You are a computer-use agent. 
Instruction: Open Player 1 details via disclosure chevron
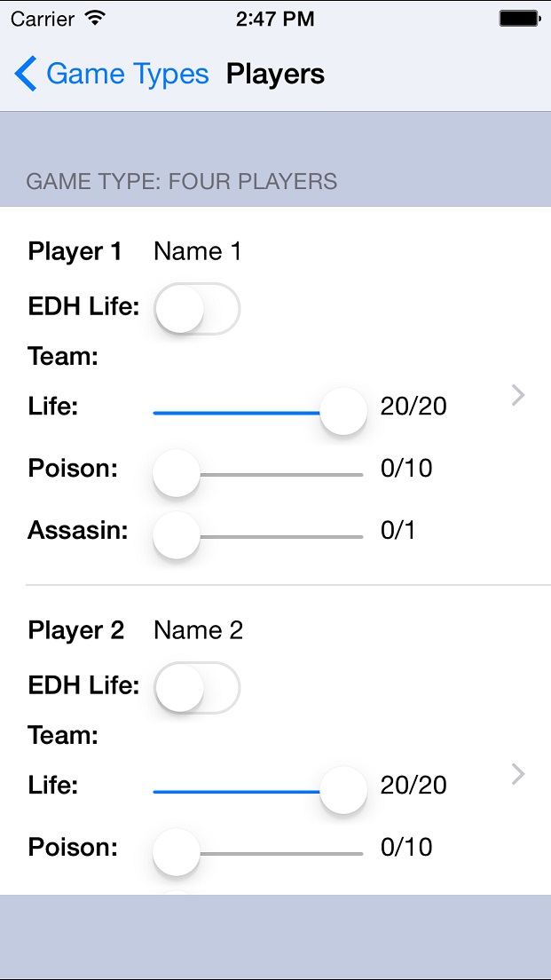tap(518, 395)
